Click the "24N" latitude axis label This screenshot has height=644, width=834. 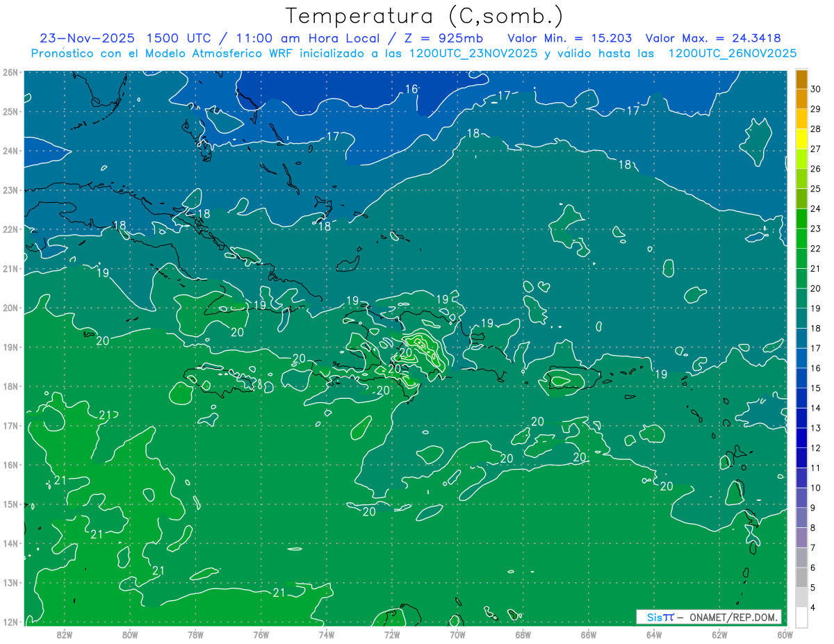pos(10,151)
